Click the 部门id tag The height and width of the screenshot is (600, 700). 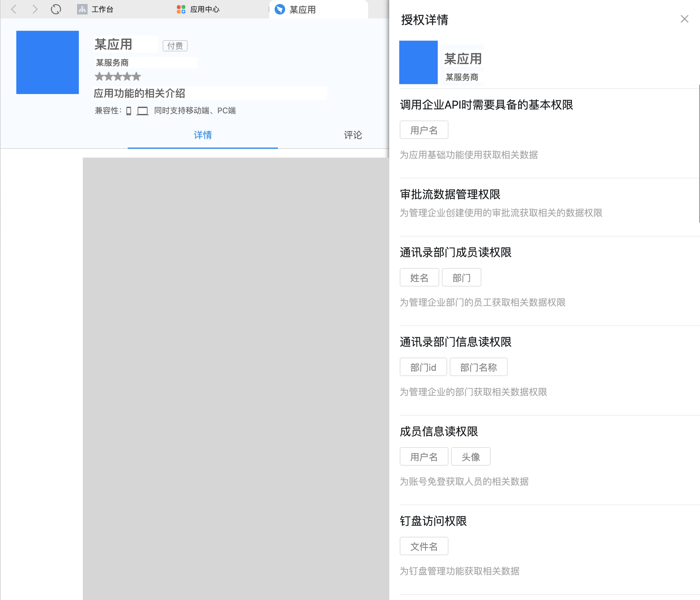click(423, 367)
